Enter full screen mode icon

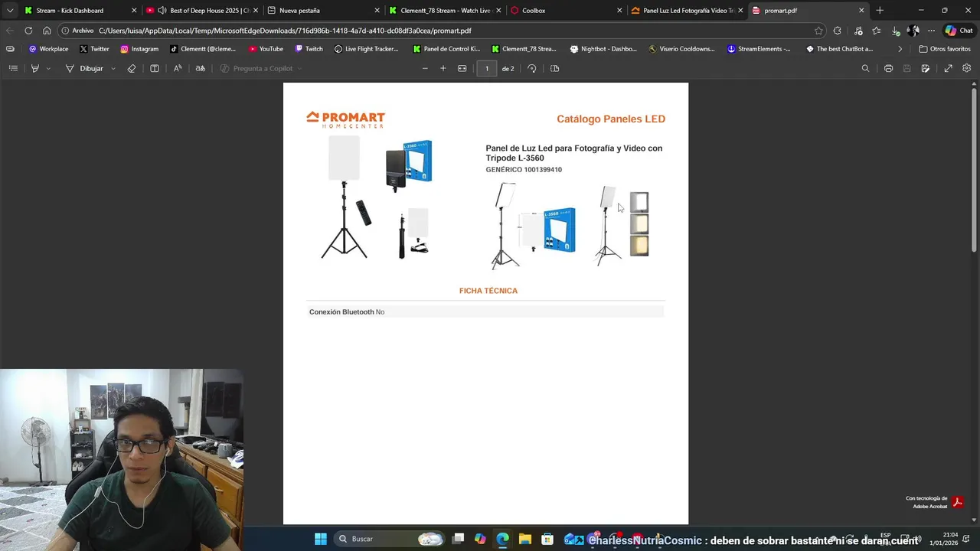click(x=948, y=68)
